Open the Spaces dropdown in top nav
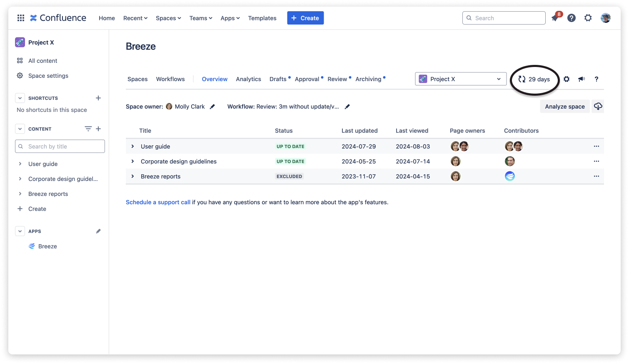This screenshot has height=364, width=629. 168,18
